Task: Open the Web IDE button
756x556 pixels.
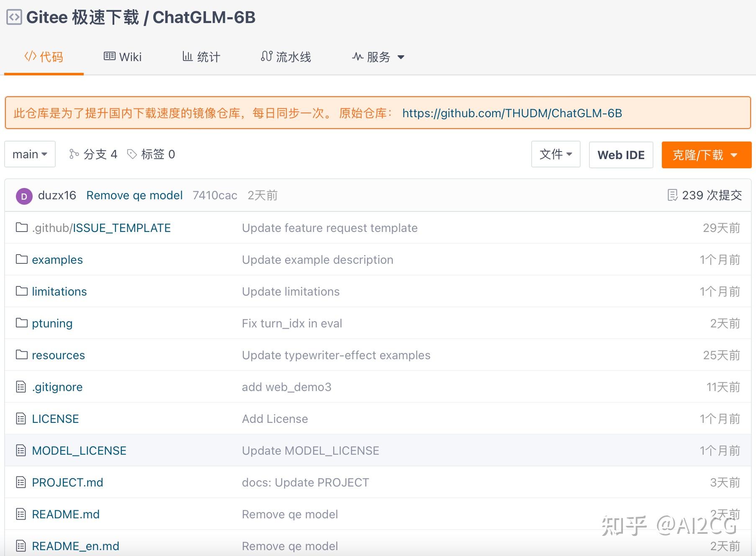Action: 621,154
